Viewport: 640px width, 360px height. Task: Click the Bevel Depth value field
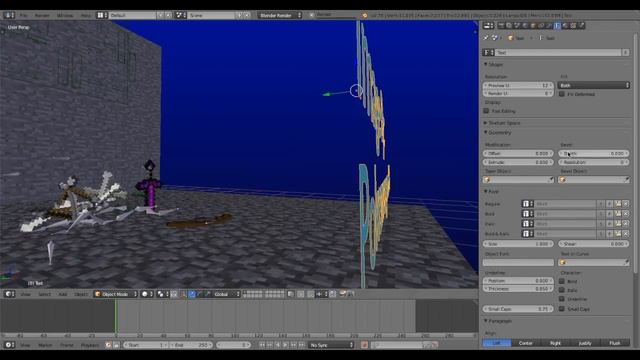(x=593, y=153)
